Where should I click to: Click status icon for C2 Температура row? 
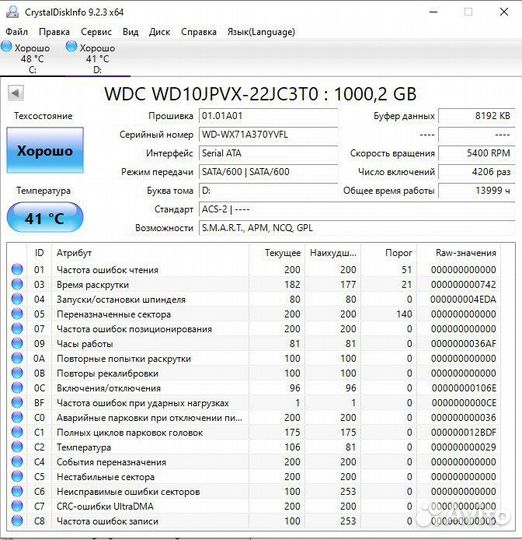(x=17, y=447)
